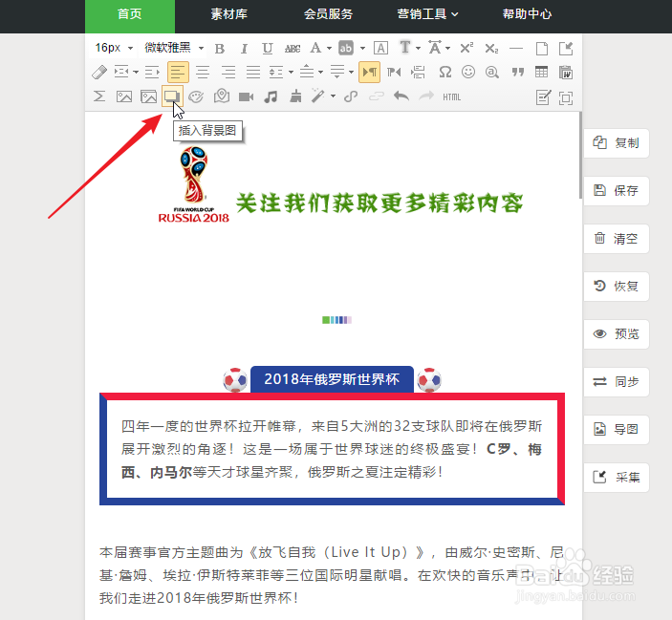Open the 素材库 tab
The width and height of the screenshot is (672, 620).
(x=229, y=14)
